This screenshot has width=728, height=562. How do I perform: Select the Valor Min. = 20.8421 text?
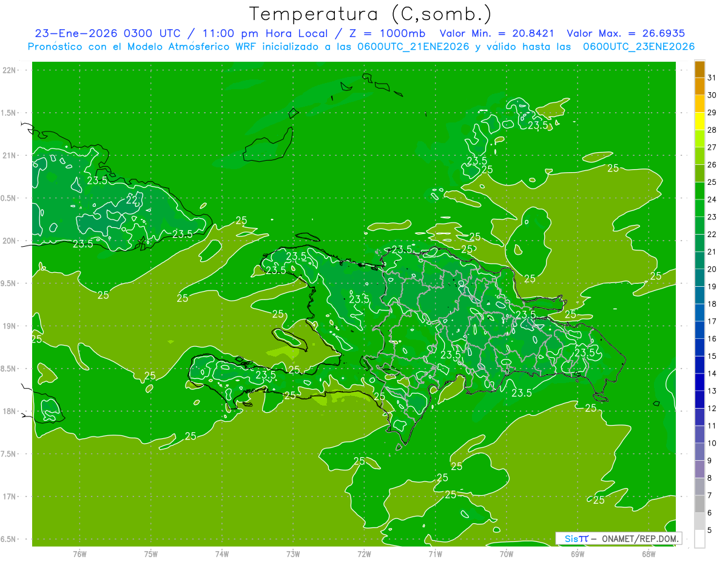coord(497,33)
